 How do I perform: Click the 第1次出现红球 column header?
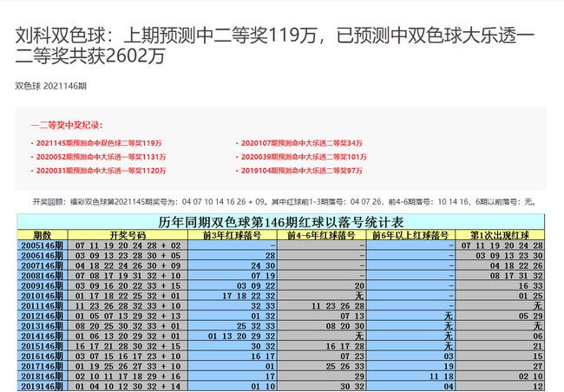tap(500, 235)
